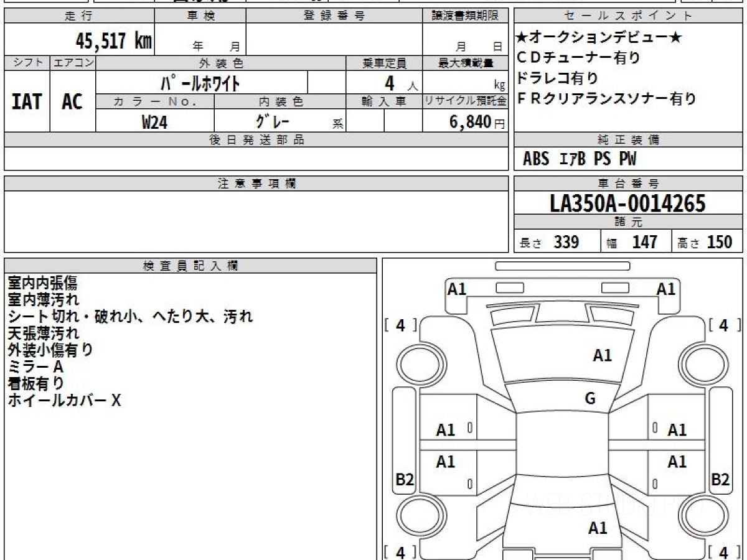Click the 登録番号 header

[334, 16]
